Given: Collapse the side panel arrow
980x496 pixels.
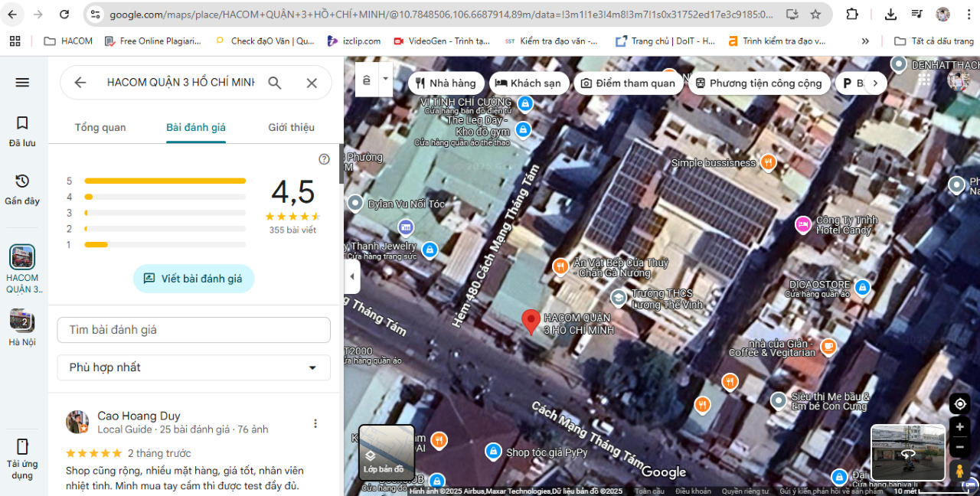Looking at the screenshot, I should click(x=352, y=276).
